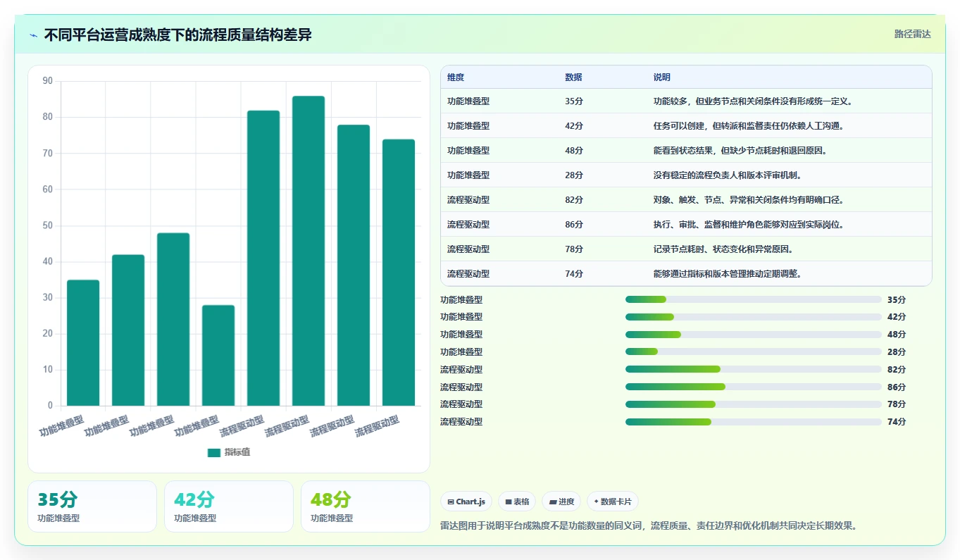Click the description 记录节点耗时、状态变化和异常原因
This screenshot has width=960, height=560.
[x=723, y=249]
